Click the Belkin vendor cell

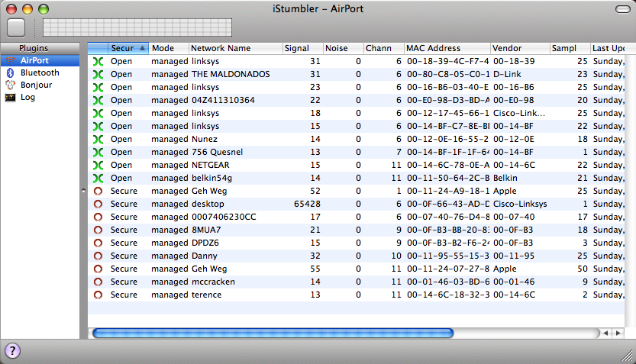505,178
